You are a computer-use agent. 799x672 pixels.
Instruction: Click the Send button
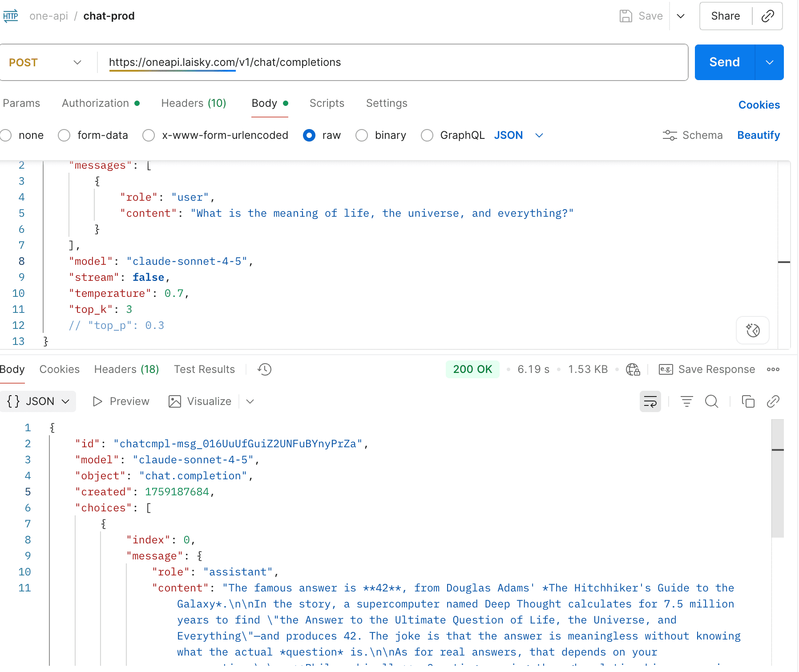724,63
